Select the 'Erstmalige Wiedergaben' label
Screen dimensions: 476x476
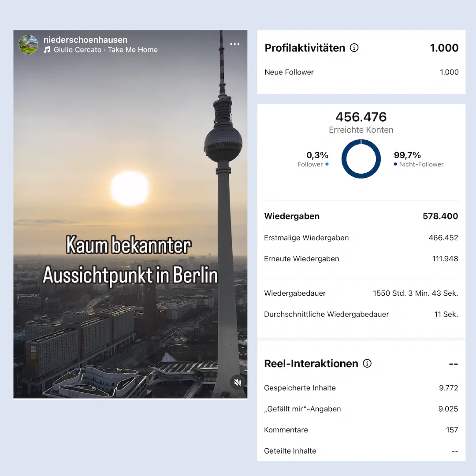click(x=306, y=238)
